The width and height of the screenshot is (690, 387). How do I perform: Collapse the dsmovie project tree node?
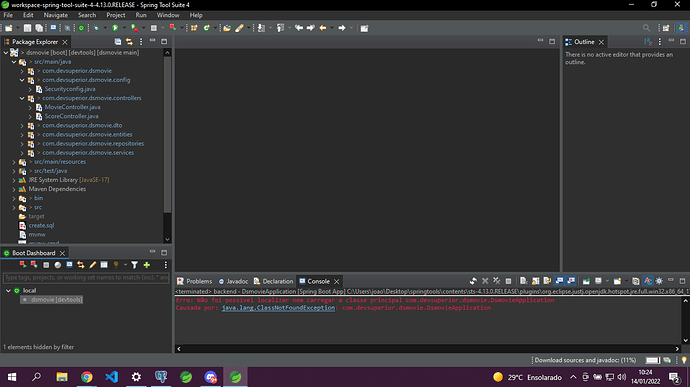(6, 53)
